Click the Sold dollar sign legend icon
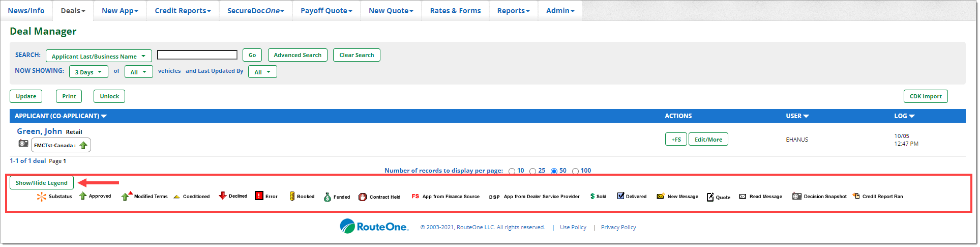The image size is (980, 247). (x=592, y=196)
